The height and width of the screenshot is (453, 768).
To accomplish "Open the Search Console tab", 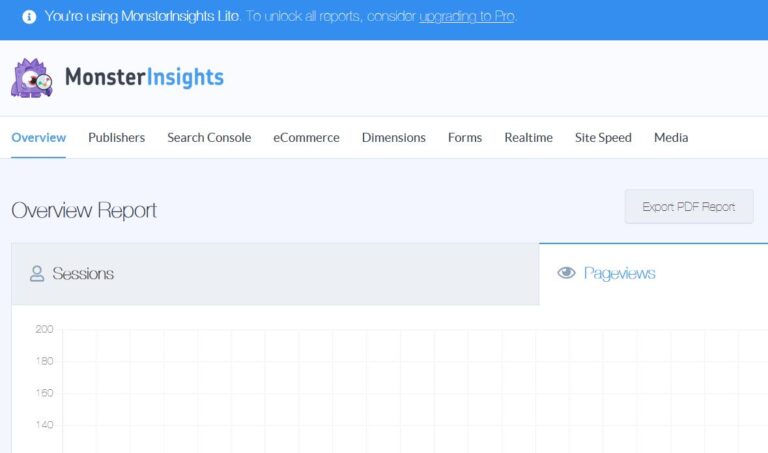I will click(x=209, y=138).
